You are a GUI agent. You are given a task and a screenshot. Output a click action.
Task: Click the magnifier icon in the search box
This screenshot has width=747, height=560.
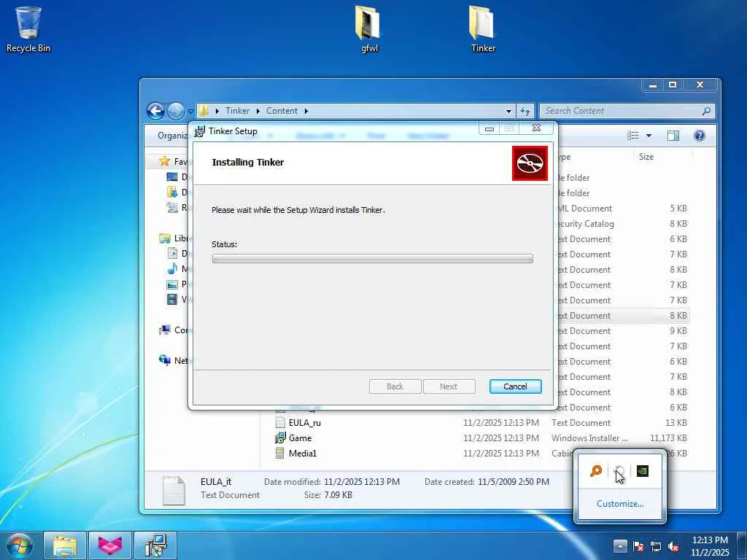coord(706,111)
